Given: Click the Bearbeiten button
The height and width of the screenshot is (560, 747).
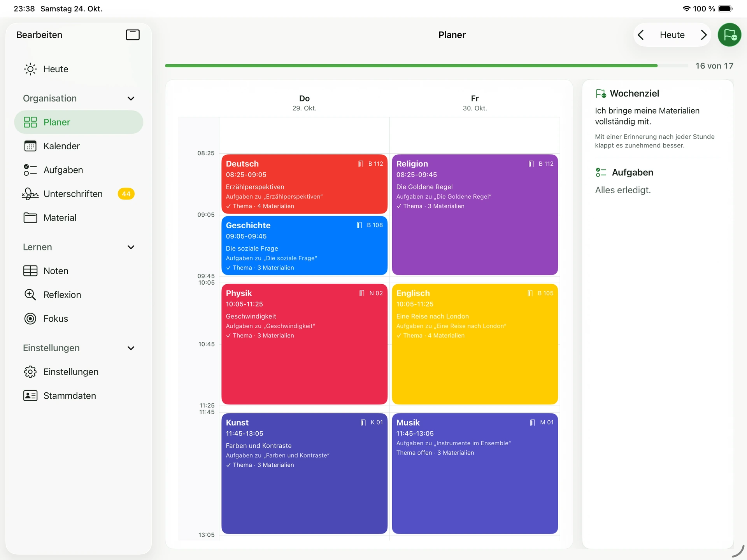Looking at the screenshot, I should (39, 35).
